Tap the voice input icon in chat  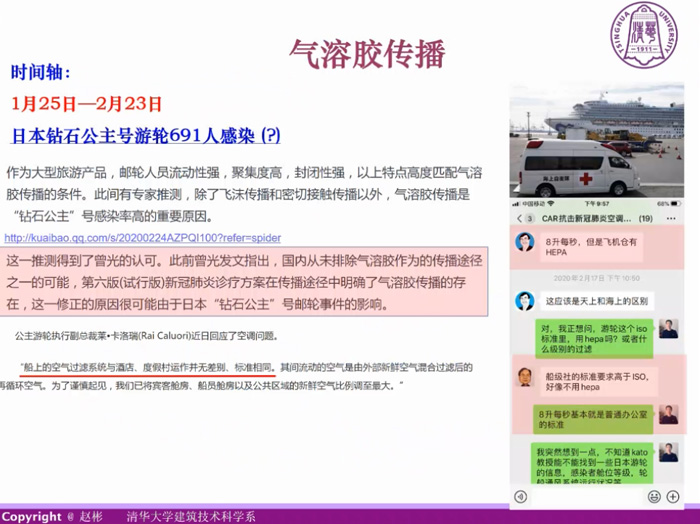521,496
